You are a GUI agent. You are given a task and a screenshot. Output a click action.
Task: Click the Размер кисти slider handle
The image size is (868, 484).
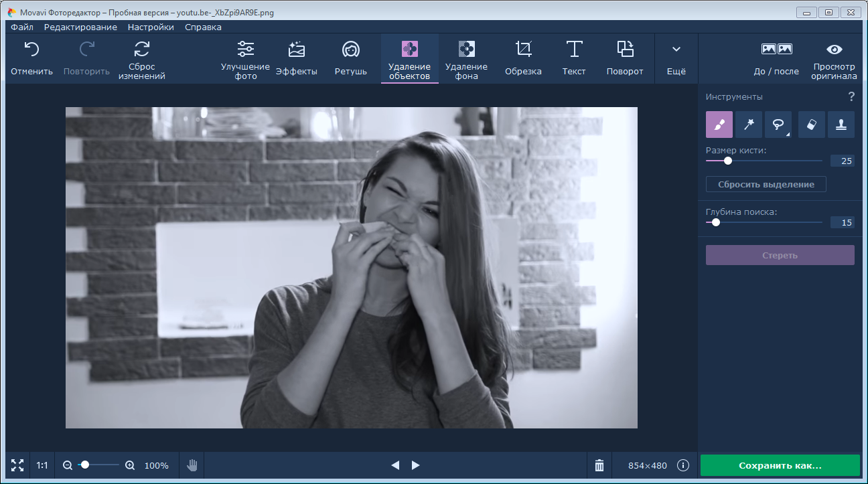[x=728, y=161]
